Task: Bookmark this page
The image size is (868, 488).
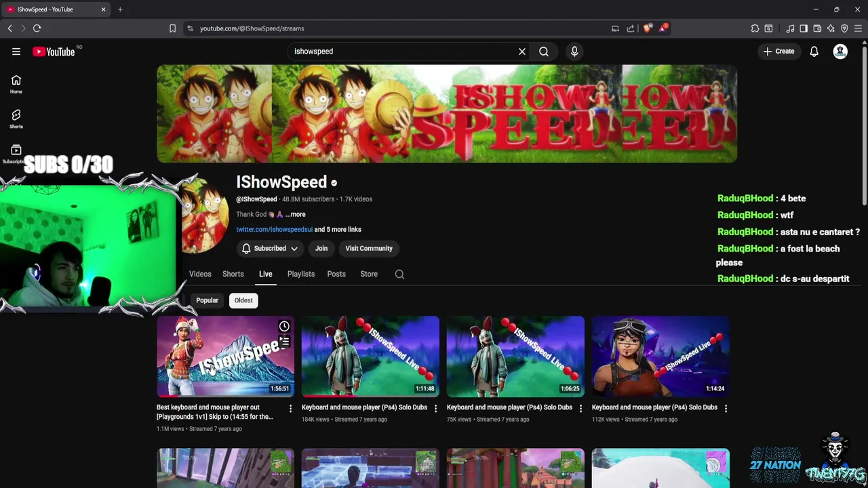Action: click(172, 28)
